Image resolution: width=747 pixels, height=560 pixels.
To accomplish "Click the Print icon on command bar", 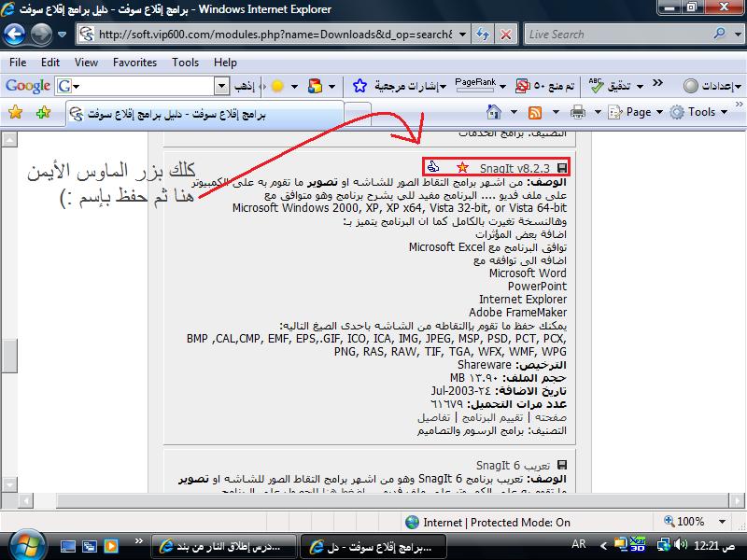I will click(x=577, y=112).
